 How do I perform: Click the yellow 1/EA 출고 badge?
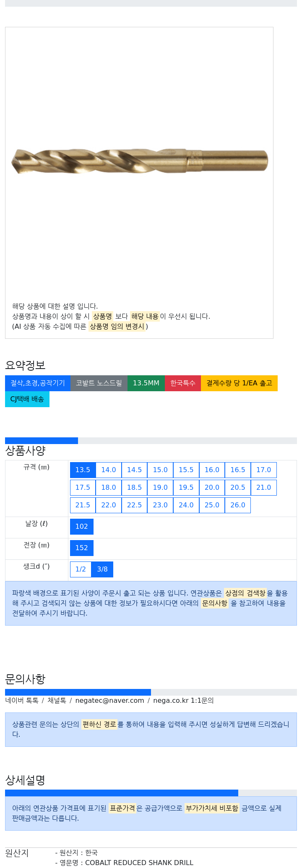(x=239, y=383)
